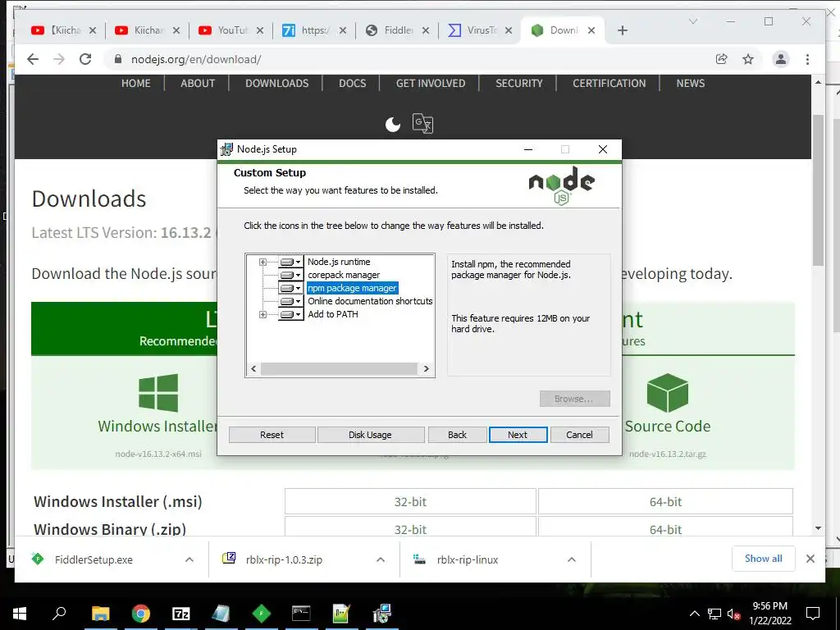Open 7-Zip from the taskbar
Viewport: 840px width, 630px height.
click(181, 614)
